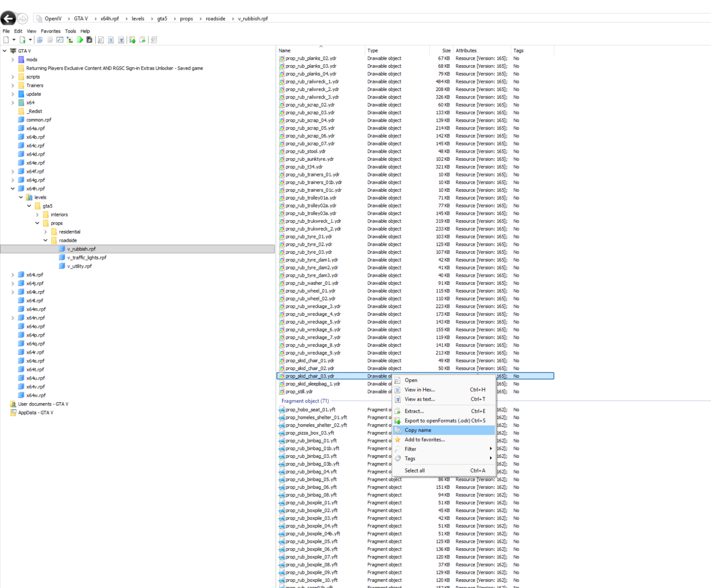Click the New file toolbar icon
Viewport: 711px width, 588px height.
(x=6, y=40)
